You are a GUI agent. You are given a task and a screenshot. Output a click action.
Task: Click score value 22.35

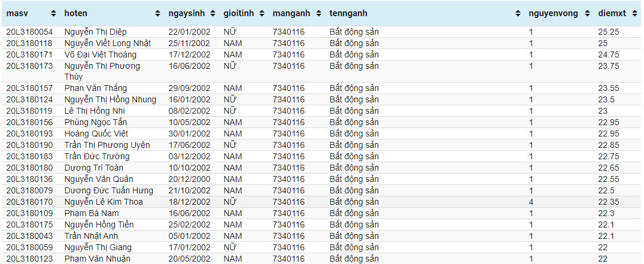tap(609, 202)
